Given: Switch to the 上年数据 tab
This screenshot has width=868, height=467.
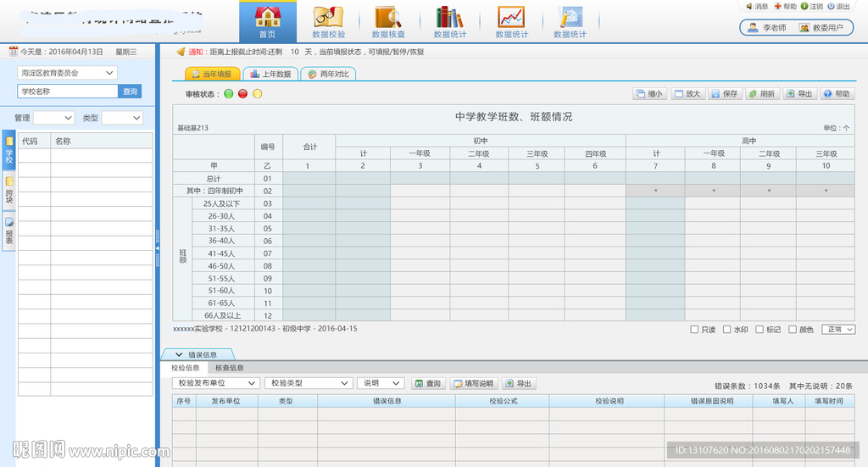Looking at the screenshot, I should pos(270,75).
